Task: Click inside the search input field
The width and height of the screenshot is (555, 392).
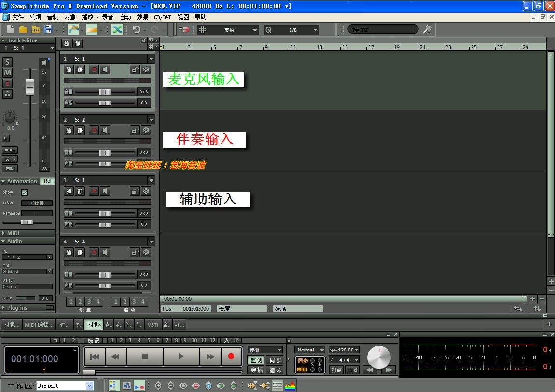Action: click(383, 29)
